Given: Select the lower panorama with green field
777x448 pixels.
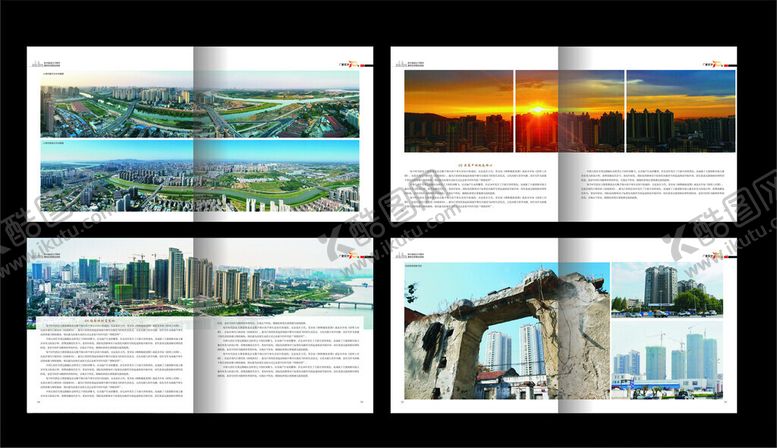Looking at the screenshot, I should tap(199, 177).
